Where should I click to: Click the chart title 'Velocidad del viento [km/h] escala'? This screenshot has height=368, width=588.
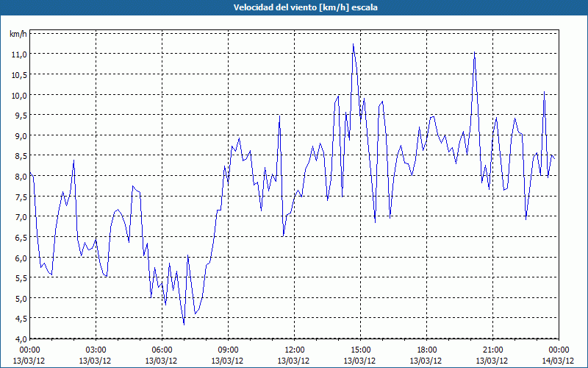click(305, 7)
